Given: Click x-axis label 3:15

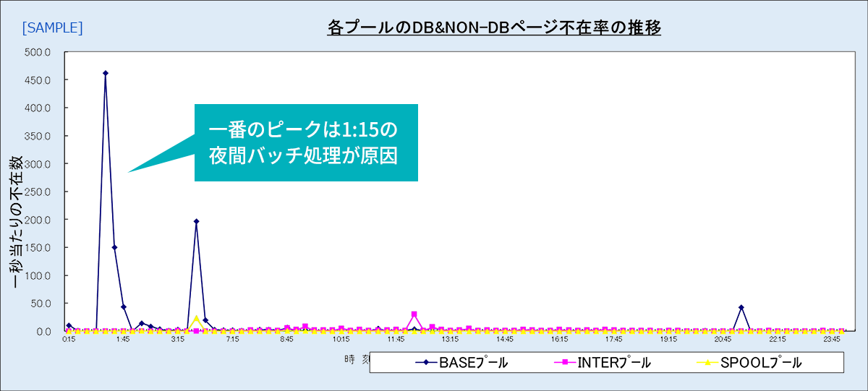Looking at the screenshot, I should [178, 339].
